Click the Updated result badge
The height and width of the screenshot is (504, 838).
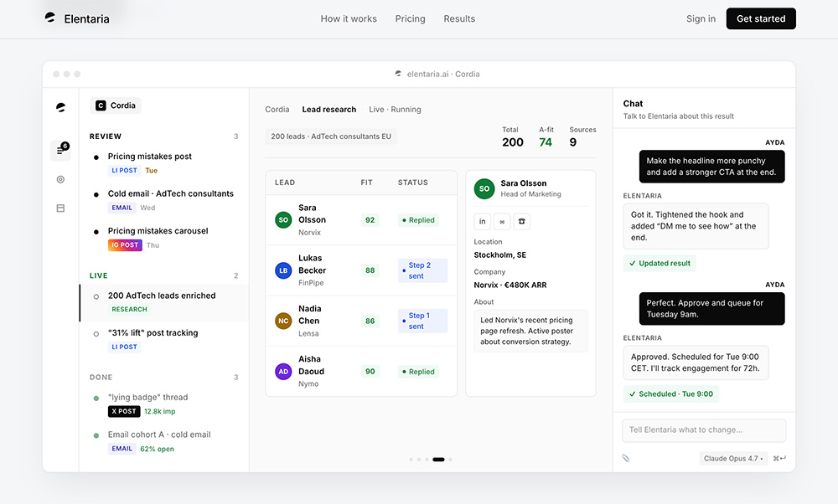660,263
